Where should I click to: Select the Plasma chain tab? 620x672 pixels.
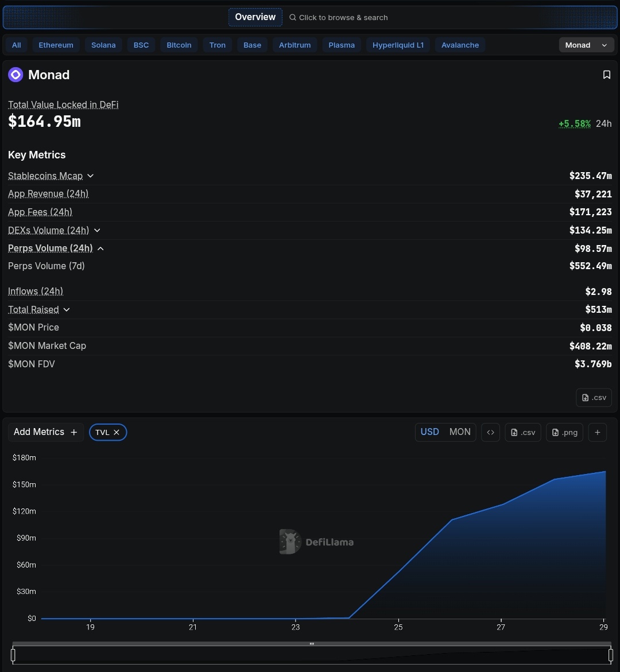(342, 45)
